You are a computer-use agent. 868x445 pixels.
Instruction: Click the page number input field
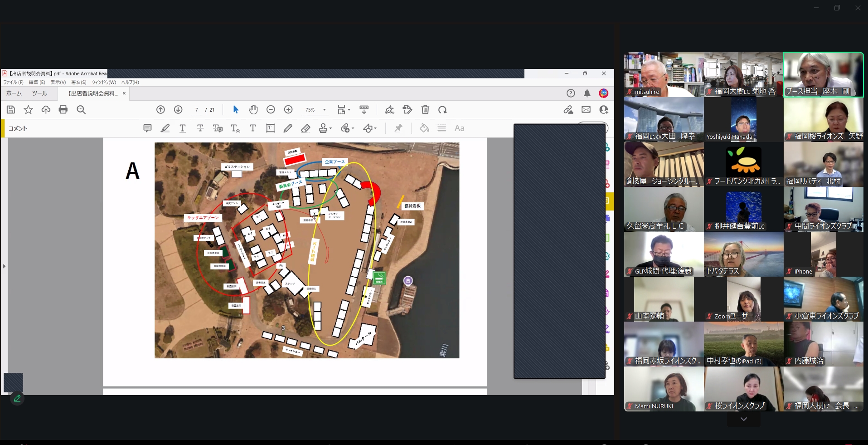(197, 110)
